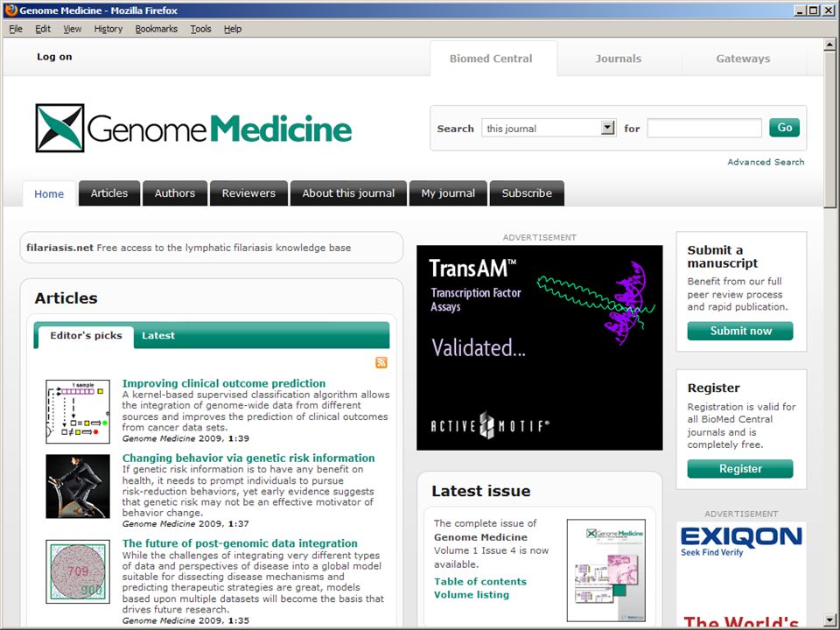Open the clinical outcome prediction thumbnail

tap(78, 411)
